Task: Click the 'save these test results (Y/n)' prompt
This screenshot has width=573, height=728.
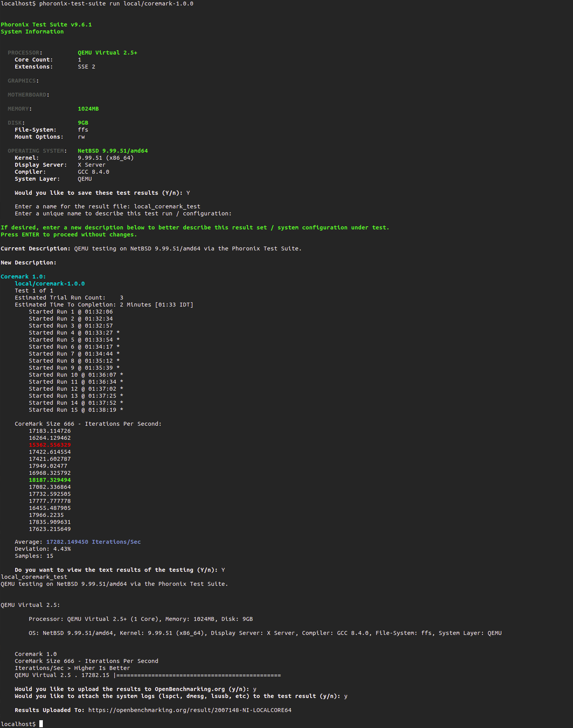Action: point(102,193)
